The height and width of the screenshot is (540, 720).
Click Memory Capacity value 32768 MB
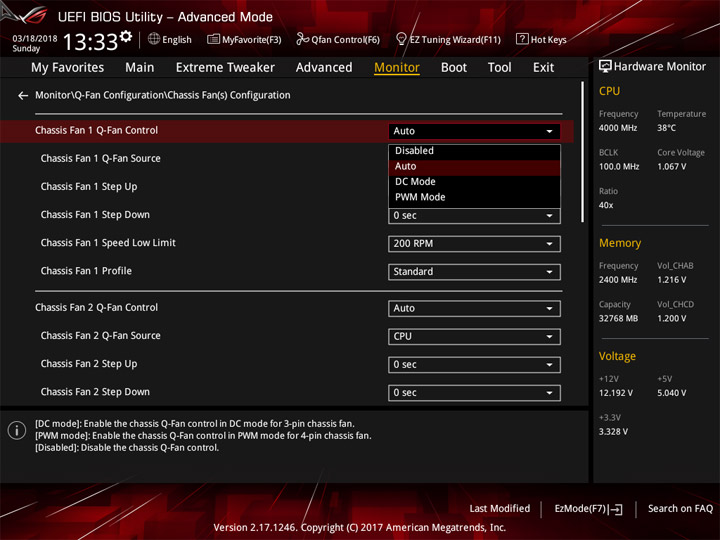(618, 319)
